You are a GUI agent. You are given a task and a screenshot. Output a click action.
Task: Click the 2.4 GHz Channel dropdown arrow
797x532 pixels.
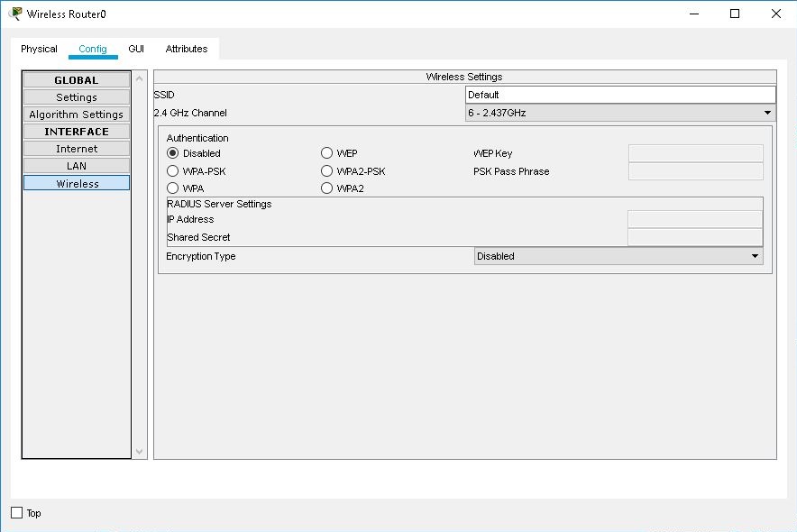[767, 112]
